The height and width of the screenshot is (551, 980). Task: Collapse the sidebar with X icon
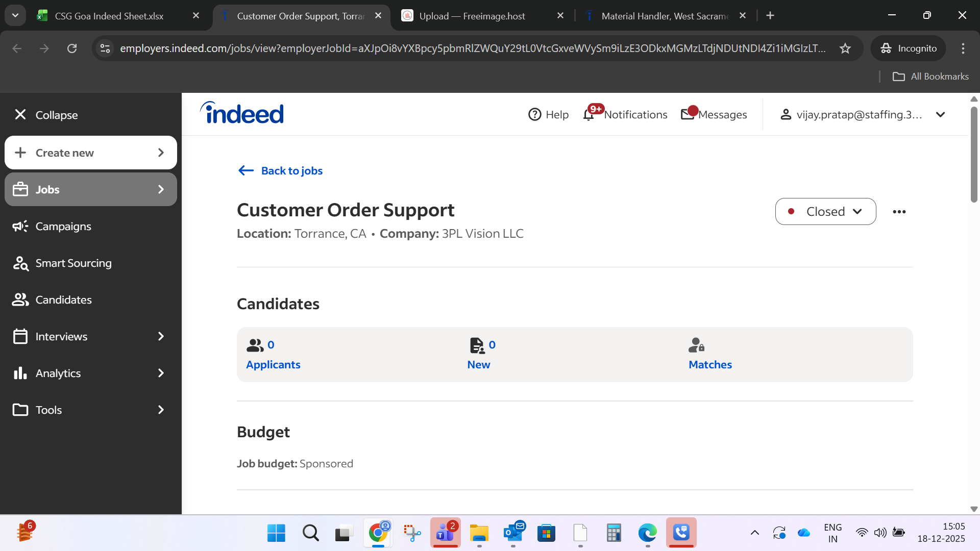(x=20, y=115)
